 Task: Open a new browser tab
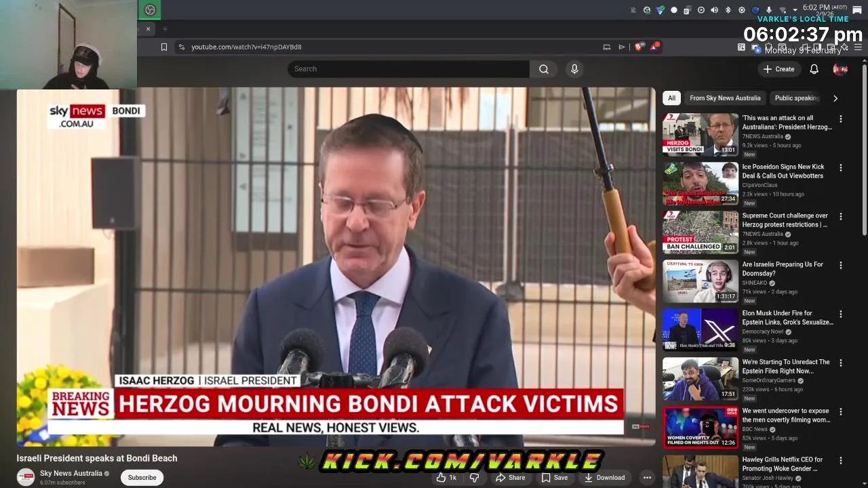[x=165, y=28]
